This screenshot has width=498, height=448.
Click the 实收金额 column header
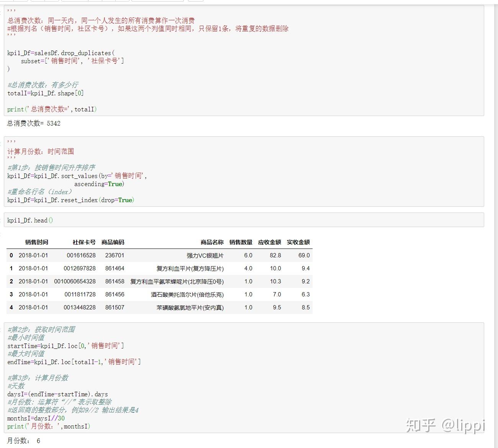click(x=298, y=242)
